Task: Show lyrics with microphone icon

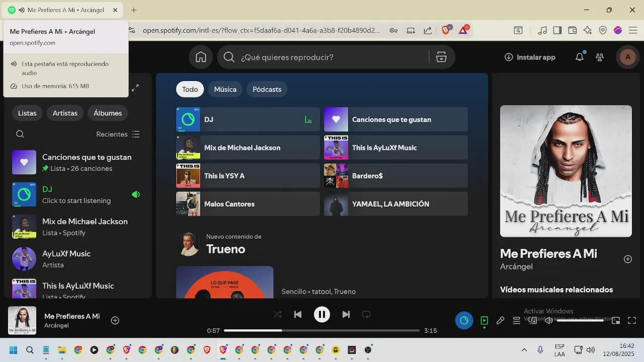Action: 500,320
